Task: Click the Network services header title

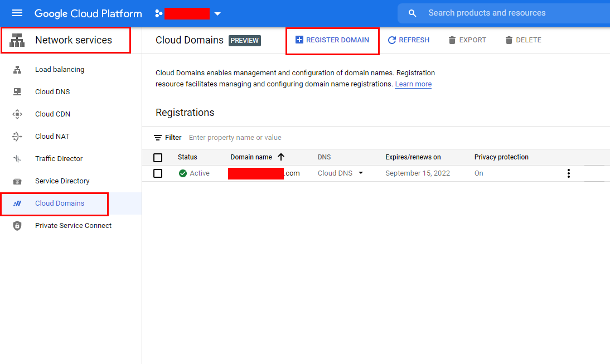Action: pos(74,40)
